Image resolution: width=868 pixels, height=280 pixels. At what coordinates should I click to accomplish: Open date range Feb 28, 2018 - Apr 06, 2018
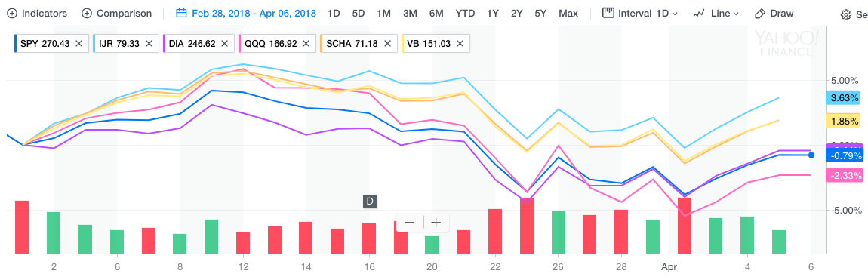pyautogui.click(x=254, y=14)
